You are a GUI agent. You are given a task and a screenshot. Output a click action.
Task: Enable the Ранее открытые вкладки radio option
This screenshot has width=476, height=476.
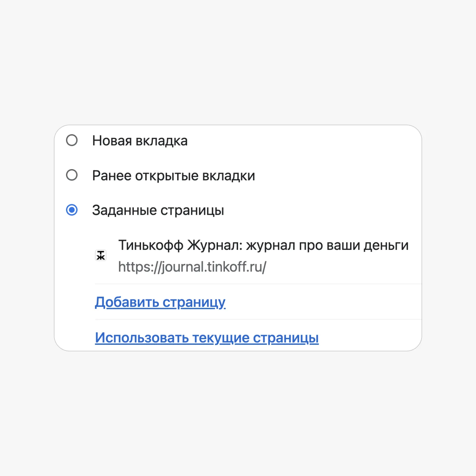coord(72,175)
